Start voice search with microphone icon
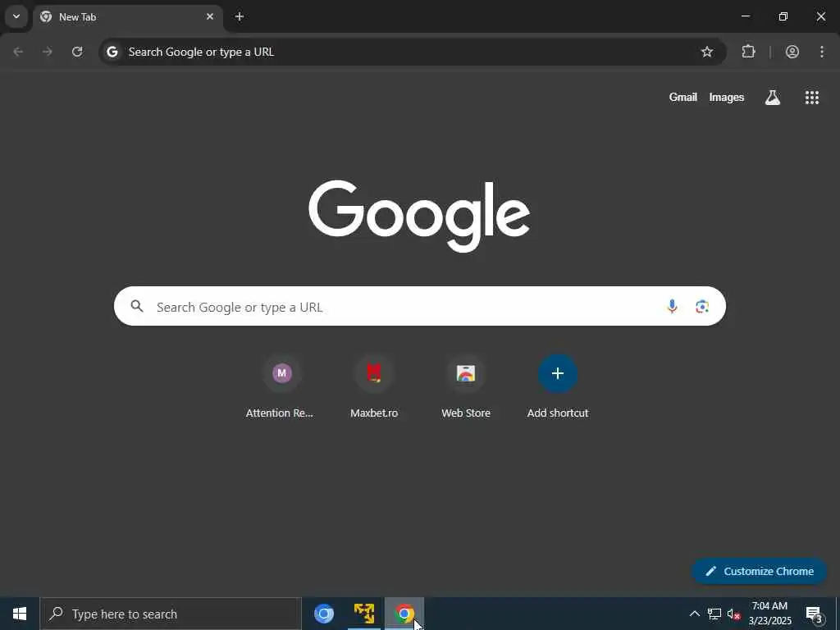Image resolution: width=840 pixels, height=630 pixels. tap(672, 306)
